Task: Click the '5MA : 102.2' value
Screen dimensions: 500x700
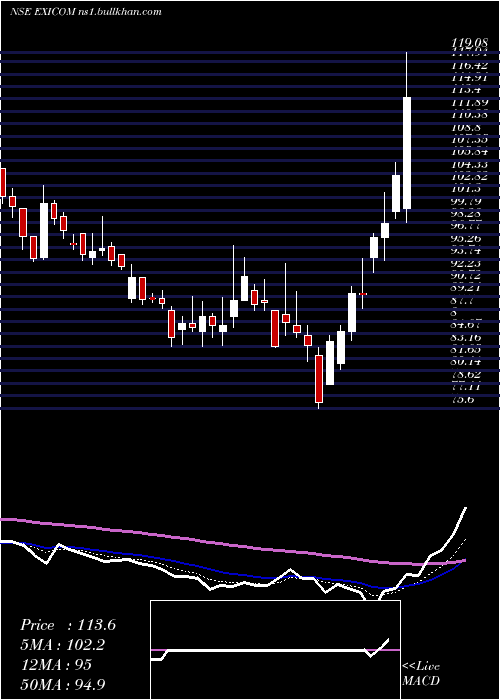Action: point(64,645)
